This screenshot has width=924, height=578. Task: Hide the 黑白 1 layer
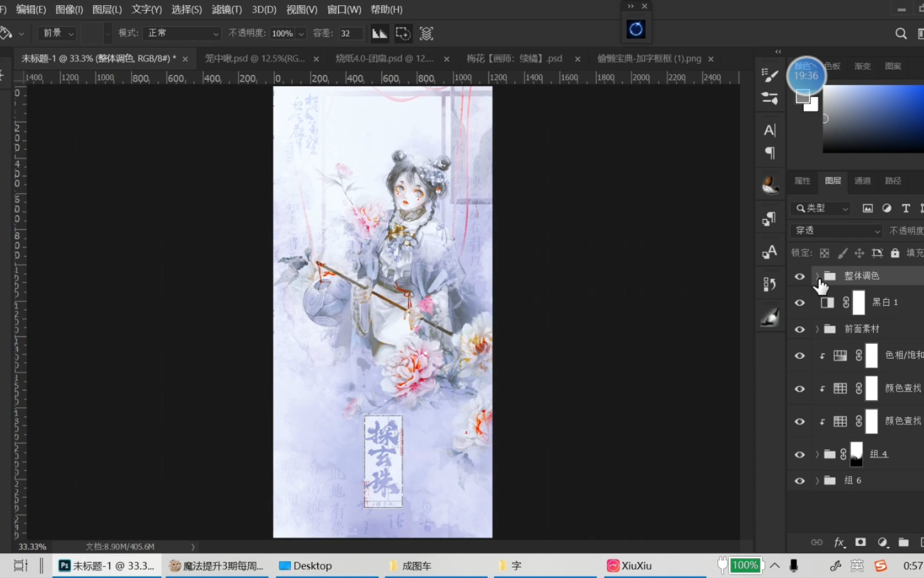[799, 302]
